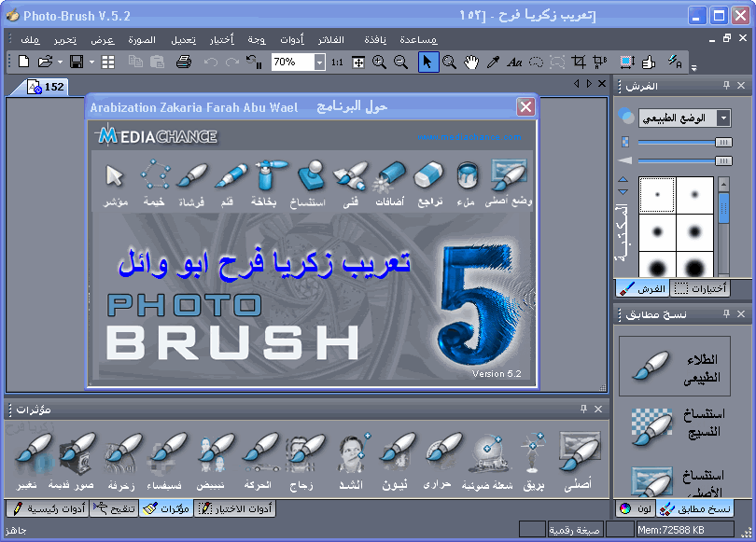Image resolution: width=756 pixels, height=542 pixels.
Task: Select الطلاء الطبيعي natural paint clone mode
Action: [x=675, y=366]
